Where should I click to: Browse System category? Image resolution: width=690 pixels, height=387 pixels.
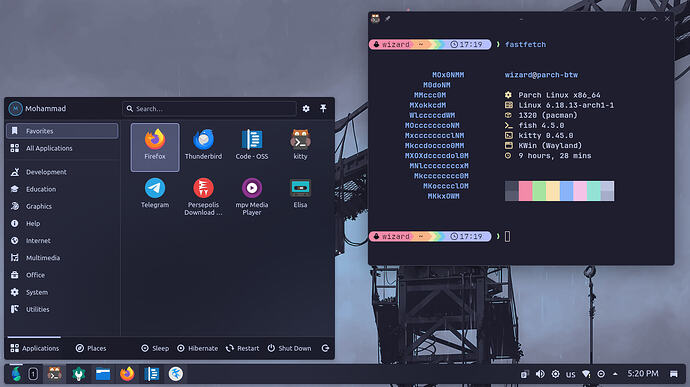tap(62, 292)
